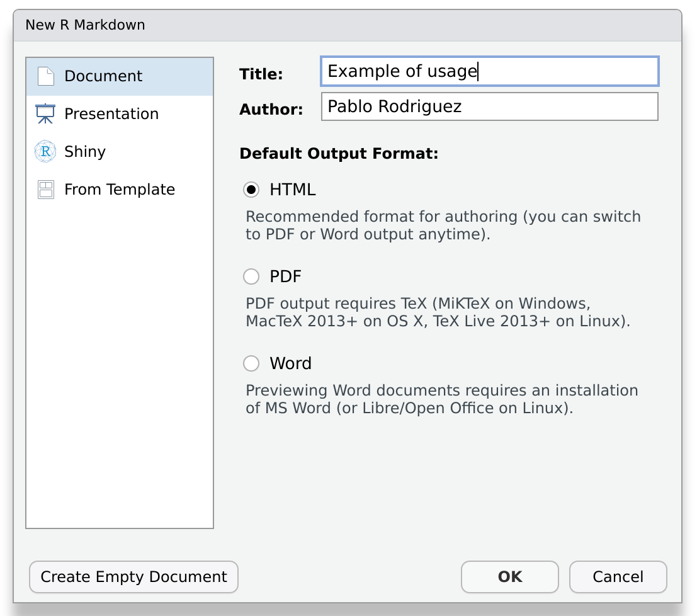Focus the Author text field
The image size is (697, 616).
tap(489, 106)
